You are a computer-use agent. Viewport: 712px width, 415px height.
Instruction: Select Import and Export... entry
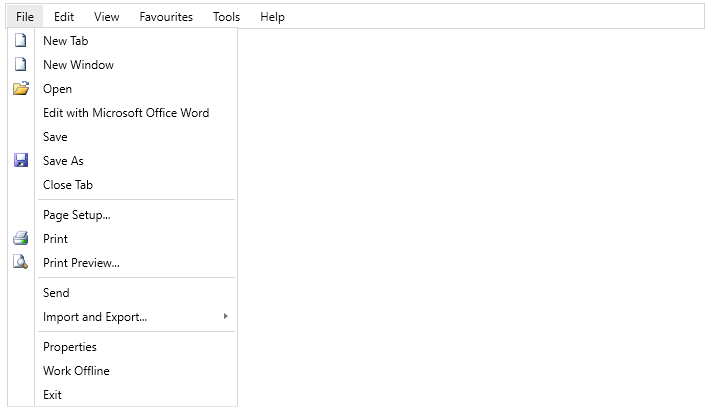[x=123, y=317]
